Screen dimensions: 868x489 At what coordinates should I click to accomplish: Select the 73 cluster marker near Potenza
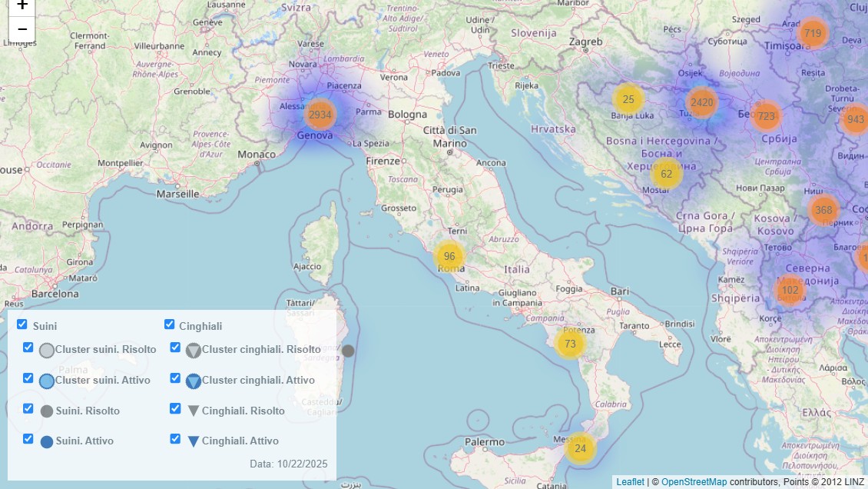coord(570,344)
